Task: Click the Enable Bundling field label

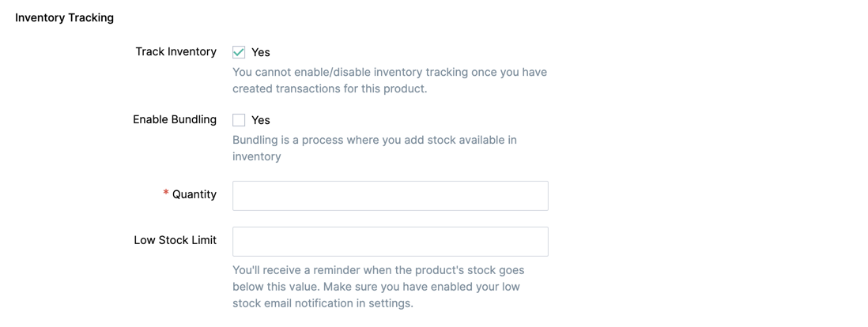Action: tap(174, 119)
